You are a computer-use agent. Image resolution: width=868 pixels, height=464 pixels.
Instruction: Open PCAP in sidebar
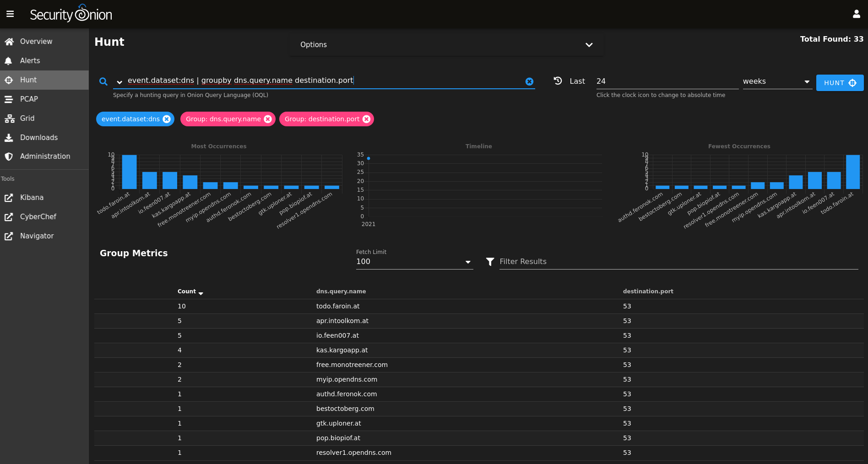pyautogui.click(x=44, y=99)
